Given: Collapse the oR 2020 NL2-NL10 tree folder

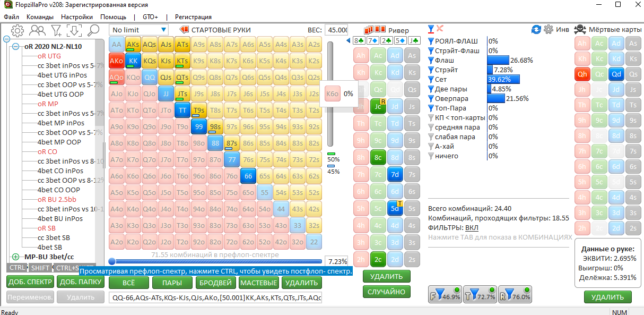Looking at the screenshot, I should click(x=15, y=47).
